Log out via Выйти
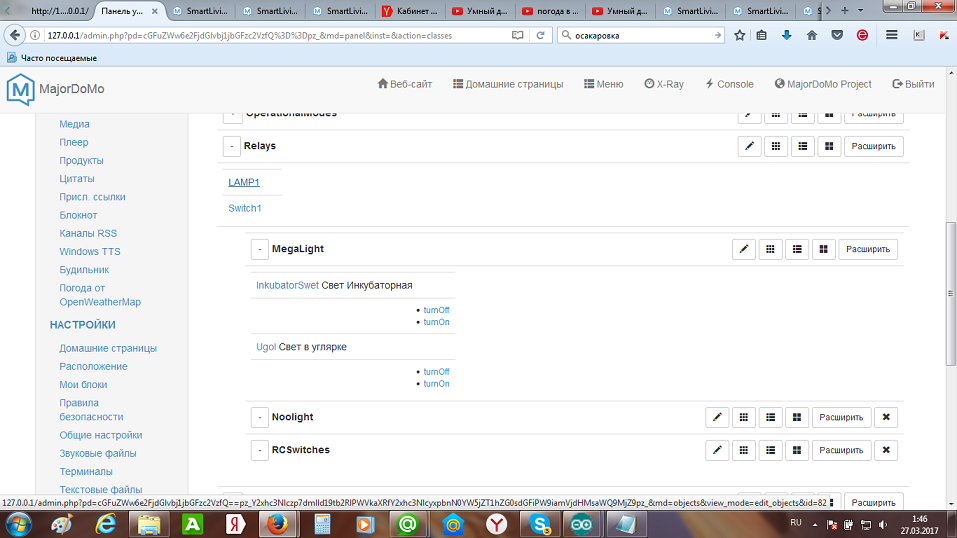The height and width of the screenshot is (538, 957). [913, 84]
